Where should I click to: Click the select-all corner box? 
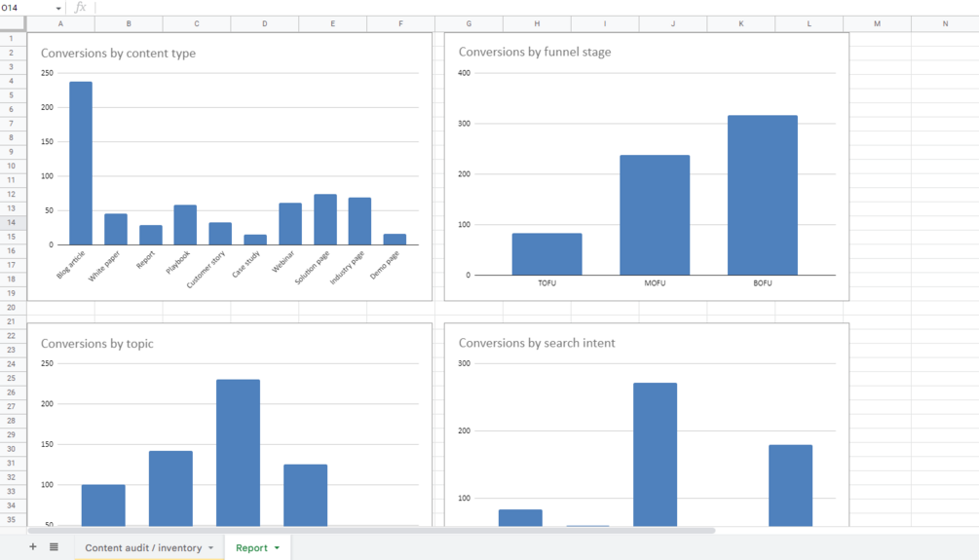[13, 23]
